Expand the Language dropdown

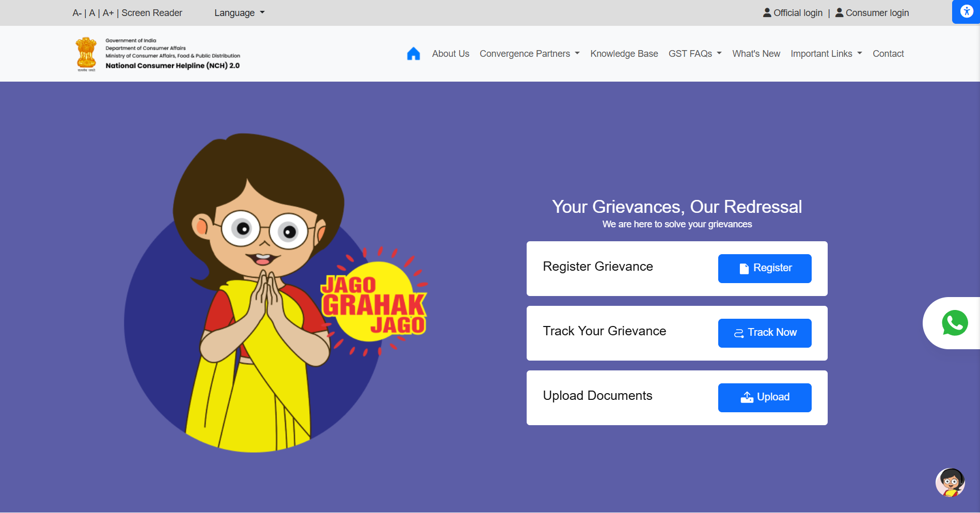(x=239, y=13)
